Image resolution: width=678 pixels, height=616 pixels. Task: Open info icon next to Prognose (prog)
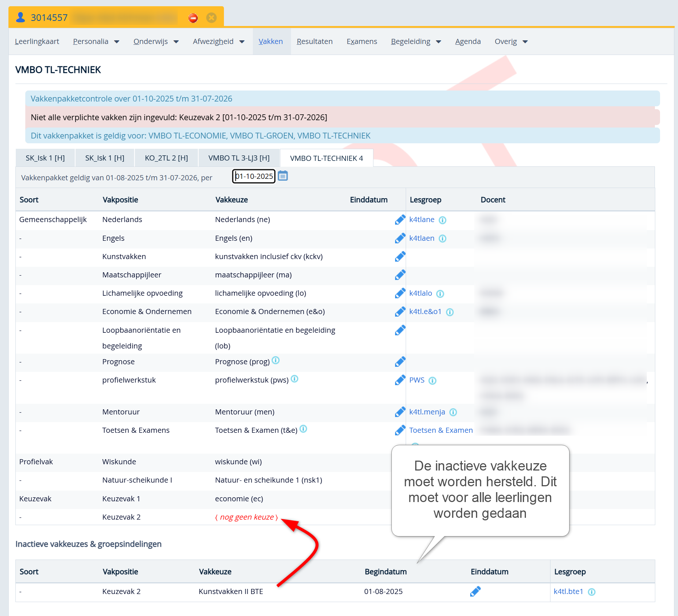[x=276, y=361]
